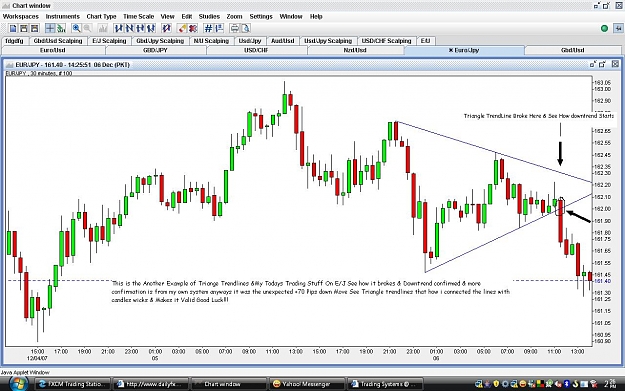Screen dimensions: 625x391
Task: Open the Settings menu
Action: (261, 16)
